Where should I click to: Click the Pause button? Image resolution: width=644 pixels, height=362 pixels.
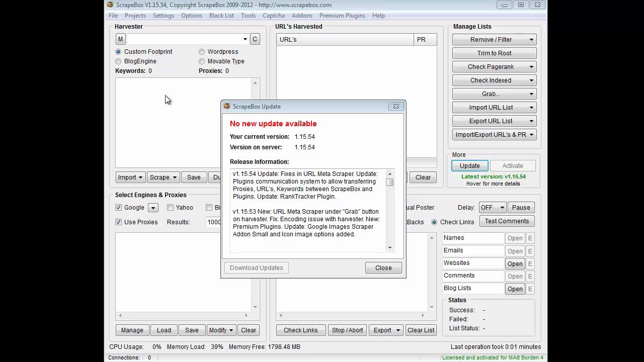click(521, 208)
